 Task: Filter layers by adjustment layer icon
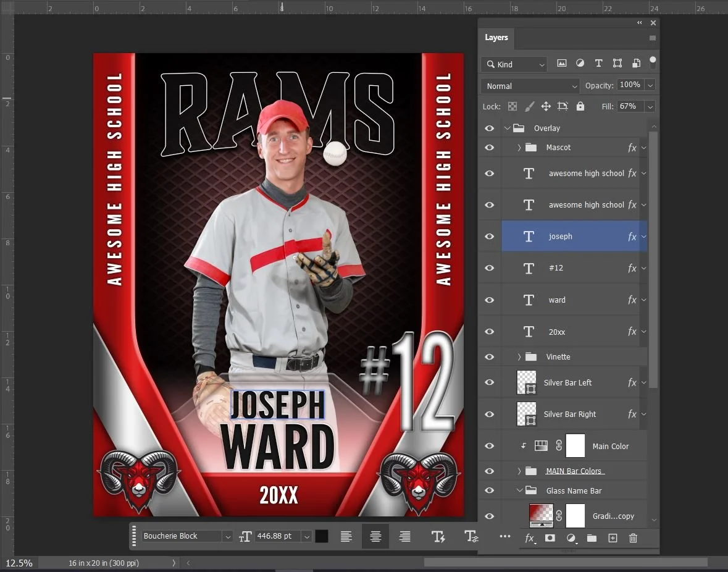(580, 63)
